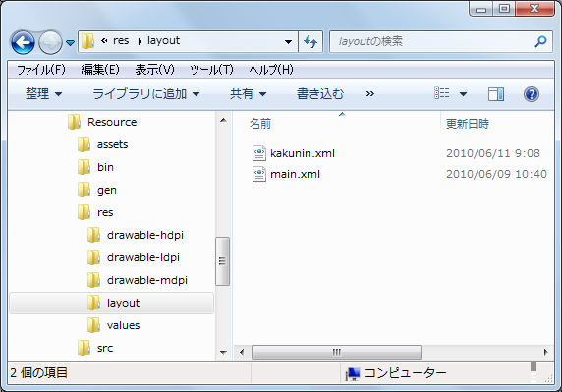This screenshot has width=562, height=392.
Task: Click the magnifier search icon
Action: pyautogui.click(x=540, y=41)
